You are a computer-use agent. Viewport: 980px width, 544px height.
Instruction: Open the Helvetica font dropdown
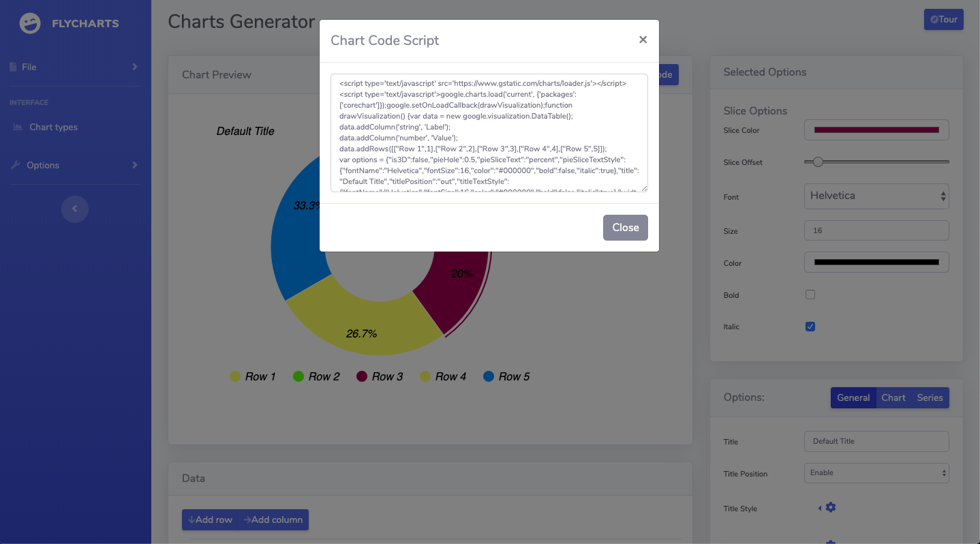[876, 196]
